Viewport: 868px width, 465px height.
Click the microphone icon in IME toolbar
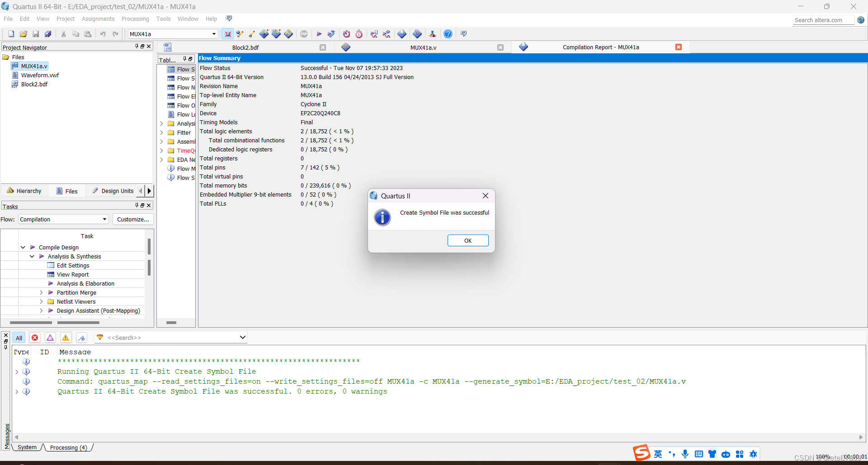tap(685, 454)
